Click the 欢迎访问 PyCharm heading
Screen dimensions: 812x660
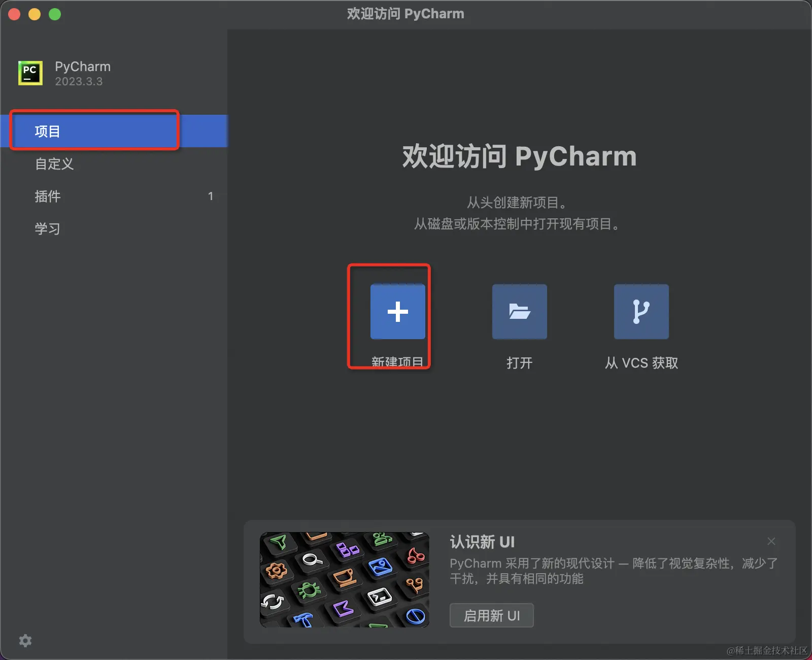click(519, 156)
